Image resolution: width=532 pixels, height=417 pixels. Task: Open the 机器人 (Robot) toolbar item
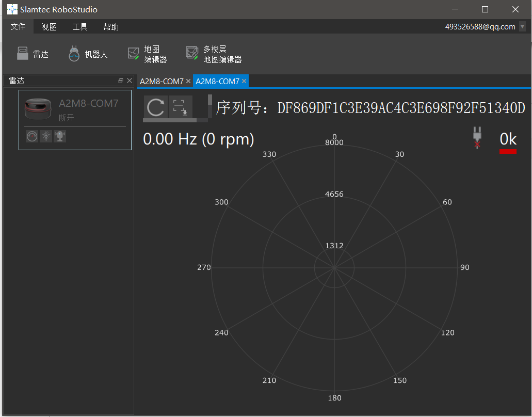[x=88, y=54]
